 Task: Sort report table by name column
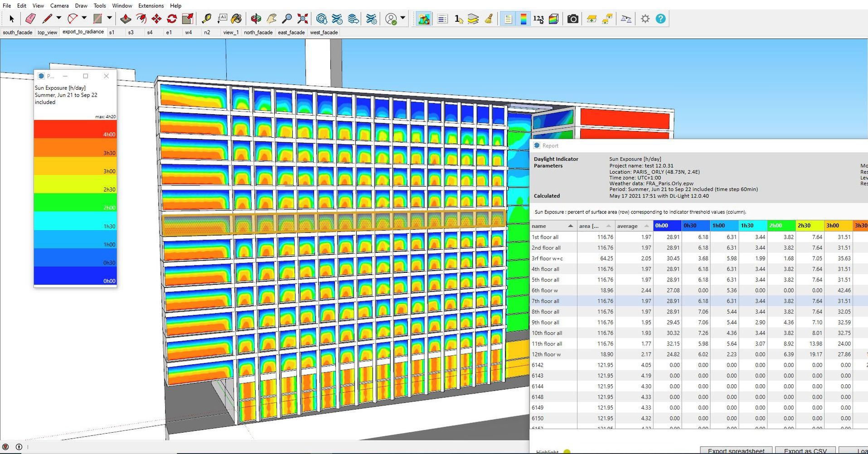coord(553,226)
